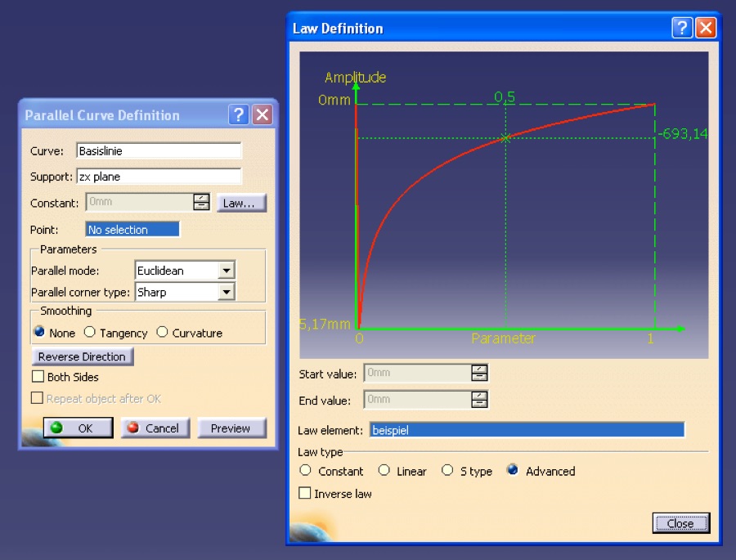Click the Amplitude axis label
736x560 pixels.
[x=356, y=77]
